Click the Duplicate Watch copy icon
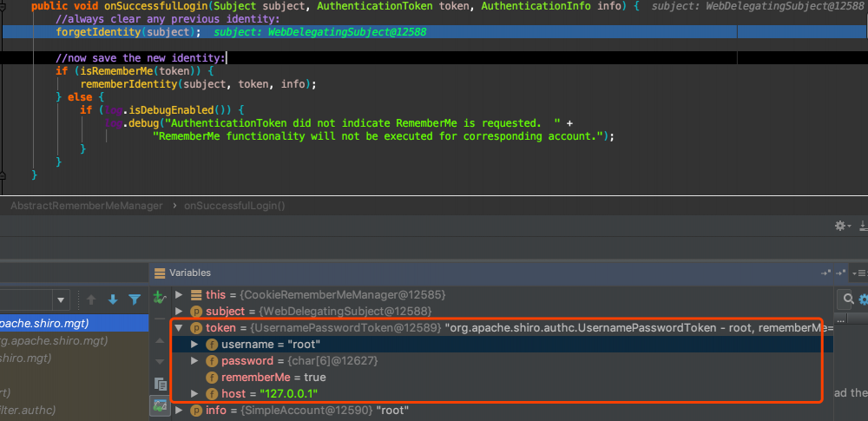This screenshot has width=868, height=421. click(x=160, y=384)
